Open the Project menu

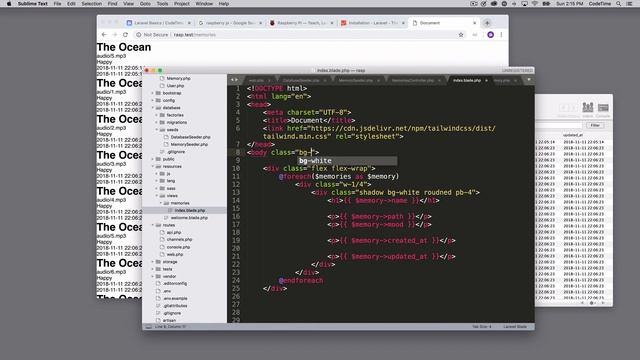click(x=182, y=4)
